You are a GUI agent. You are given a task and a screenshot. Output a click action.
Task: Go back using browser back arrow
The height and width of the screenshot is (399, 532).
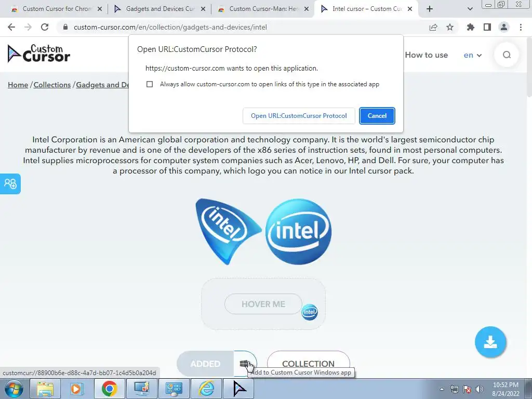(11, 27)
